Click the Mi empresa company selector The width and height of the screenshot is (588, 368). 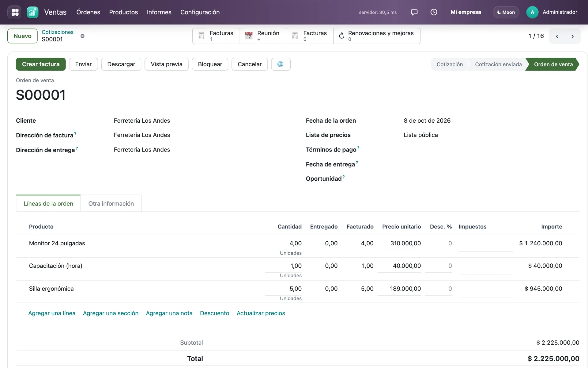point(466,12)
